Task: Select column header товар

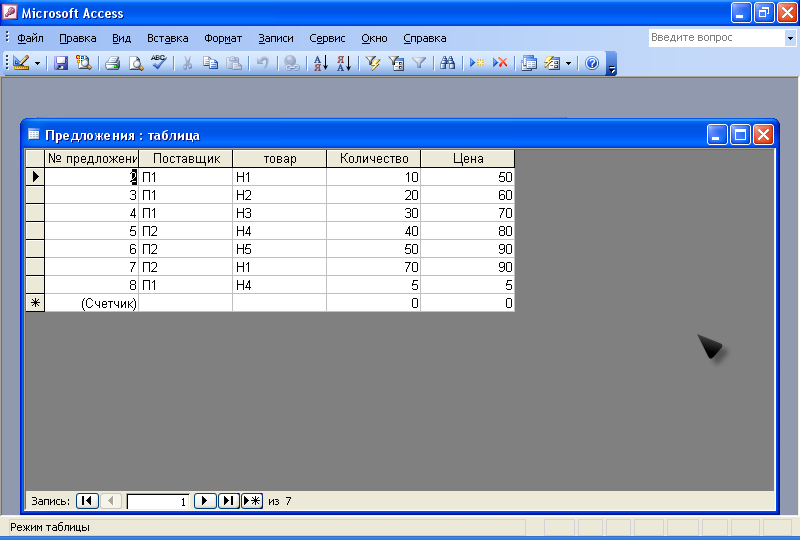Action: click(x=279, y=159)
